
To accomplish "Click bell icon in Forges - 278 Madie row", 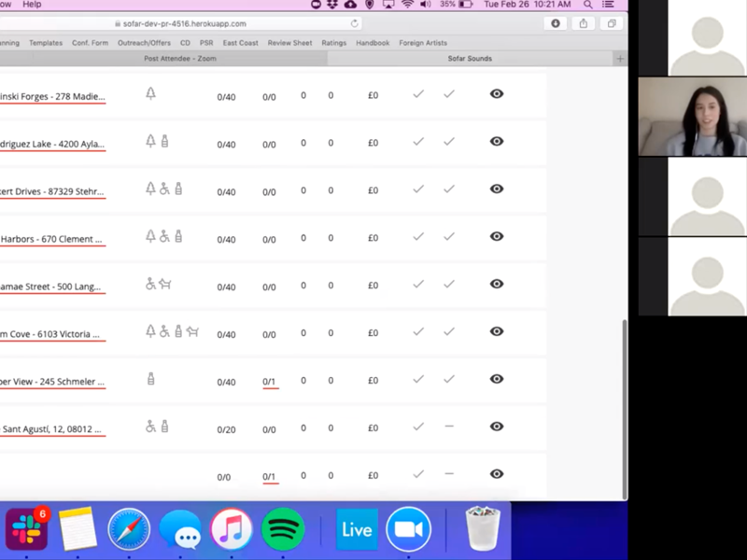I will [x=150, y=93].
